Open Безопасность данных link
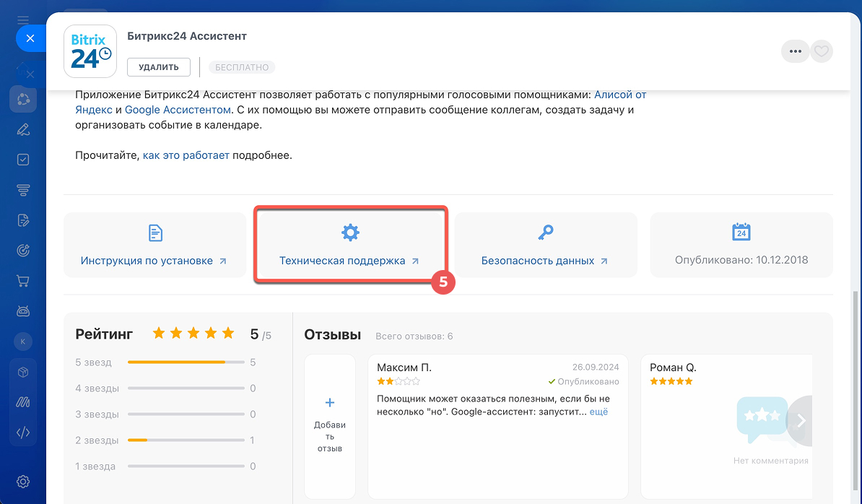The height and width of the screenshot is (504, 862). click(x=544, y=261)
